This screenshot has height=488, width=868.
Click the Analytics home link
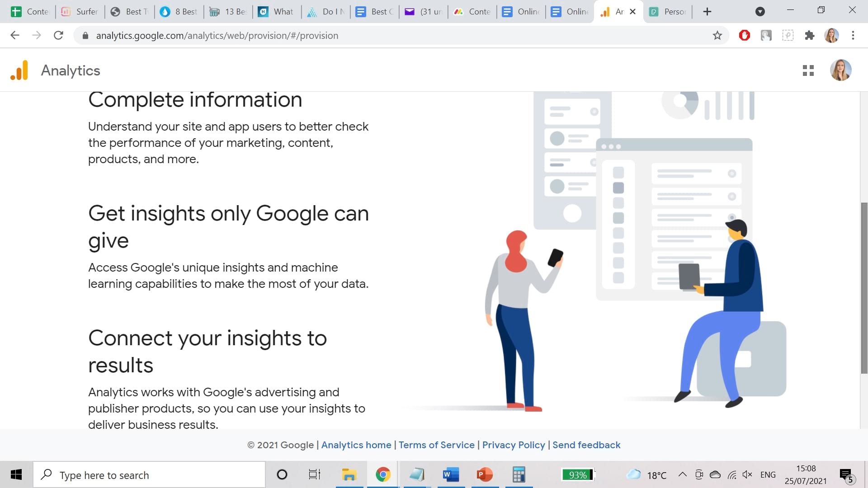click(x=356, y=445)
